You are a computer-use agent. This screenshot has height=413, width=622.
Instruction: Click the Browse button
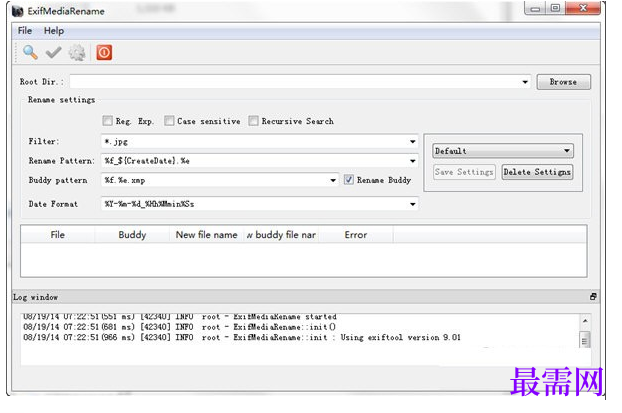[x=563, y=82]
